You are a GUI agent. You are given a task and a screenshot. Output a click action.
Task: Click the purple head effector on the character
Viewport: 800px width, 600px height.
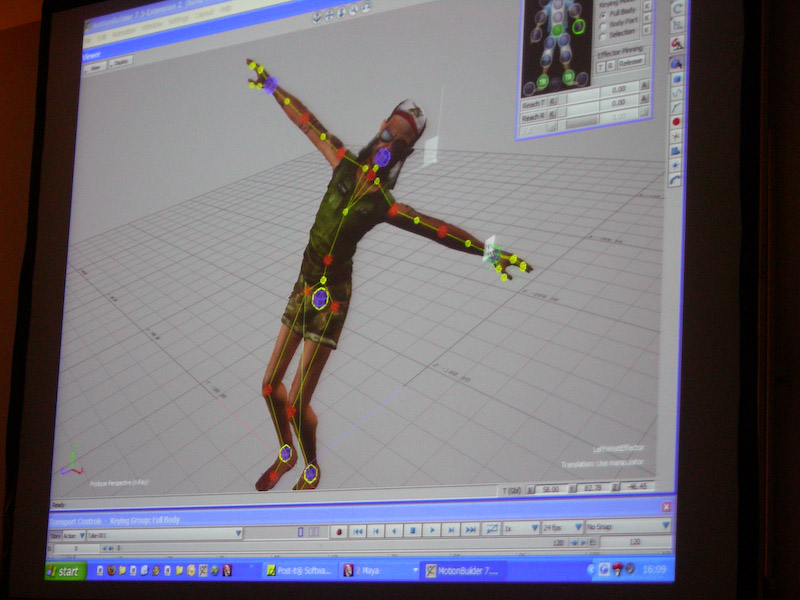point(382,157)
